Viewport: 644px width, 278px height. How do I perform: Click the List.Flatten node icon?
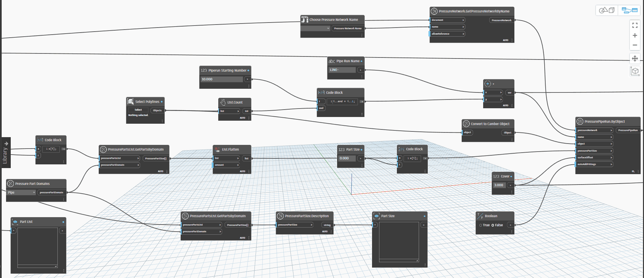coord(217,149)
